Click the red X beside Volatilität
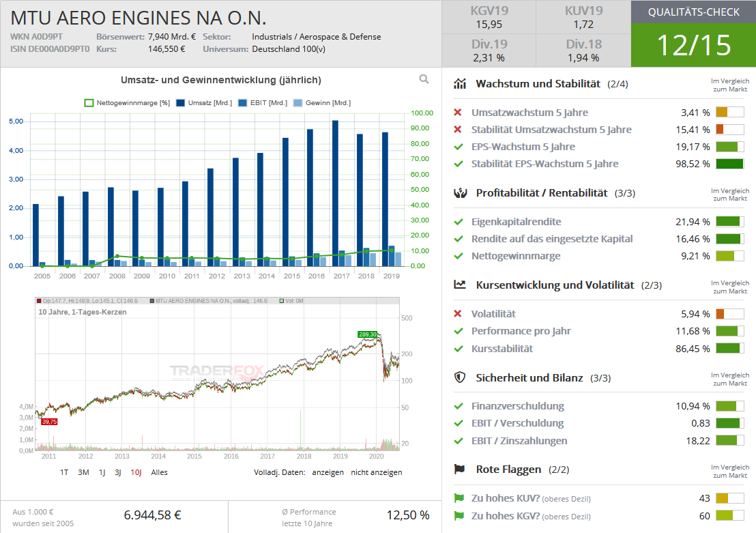 pos(459,314)
